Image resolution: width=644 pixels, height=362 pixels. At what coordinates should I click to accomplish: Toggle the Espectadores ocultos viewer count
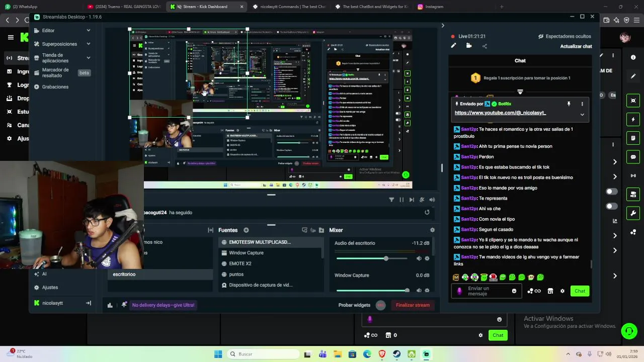pyautogui.click(x=565, y=36)
